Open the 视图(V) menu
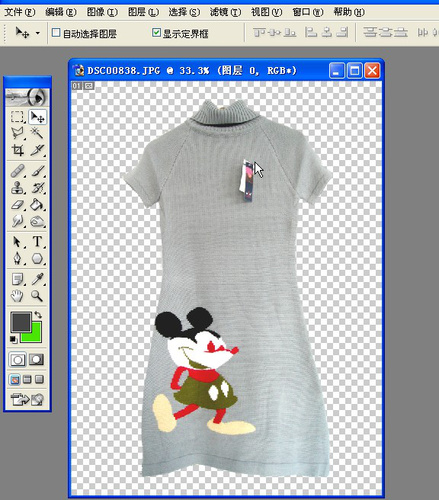Image resolution: width=439 pixels, height=500 pixels. pyautogui.click(x=266, y=12)
